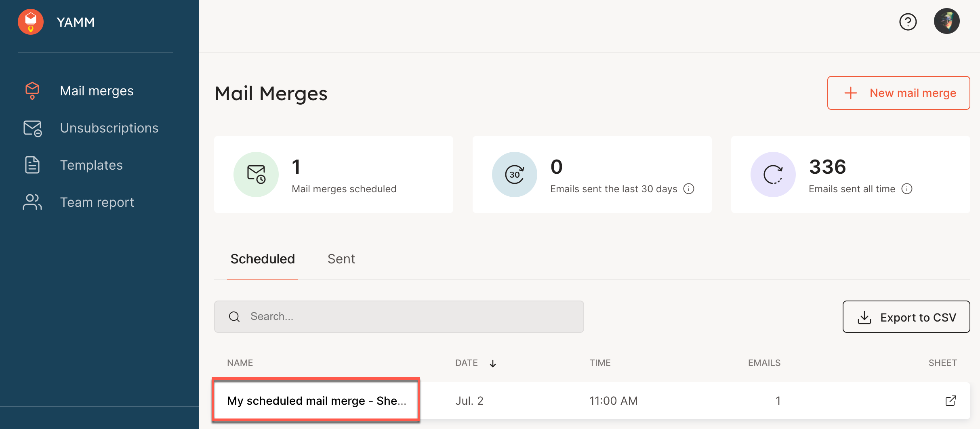Click the all-time refresh circle icon
The image size is (980, 429).
[x=773, y=175]
